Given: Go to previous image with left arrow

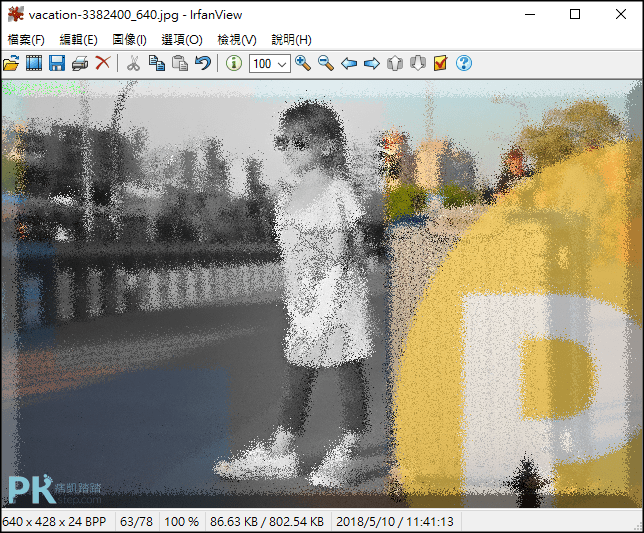Looking at the screenshot, I should pos(349,63).
